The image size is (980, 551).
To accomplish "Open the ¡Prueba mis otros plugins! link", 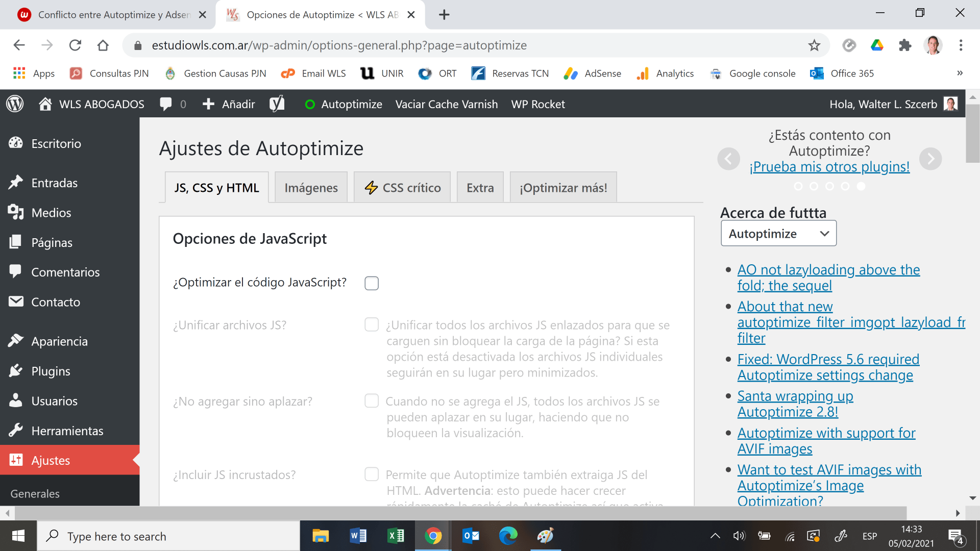I will [x=829, y=167].
